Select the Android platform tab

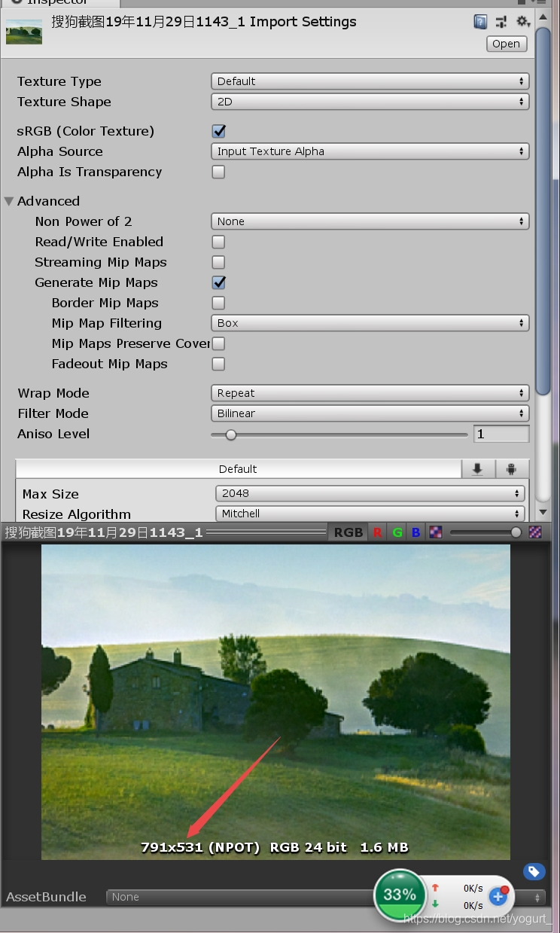(512, 469)
